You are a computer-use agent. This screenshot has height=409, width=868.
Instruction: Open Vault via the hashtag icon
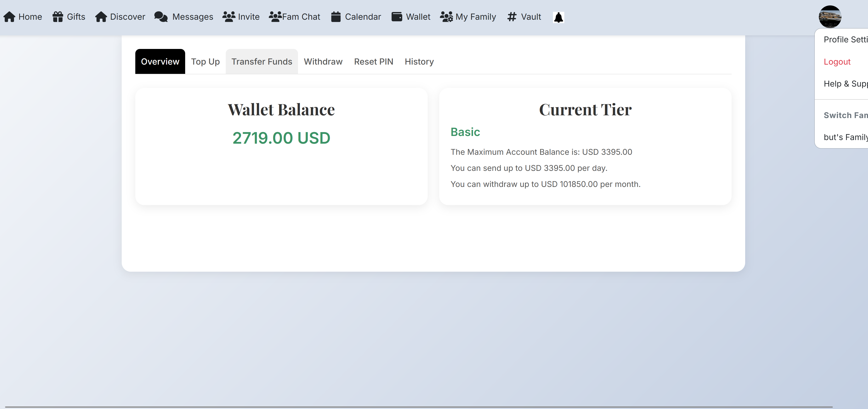pyautogui.click(x=512, y=17)
